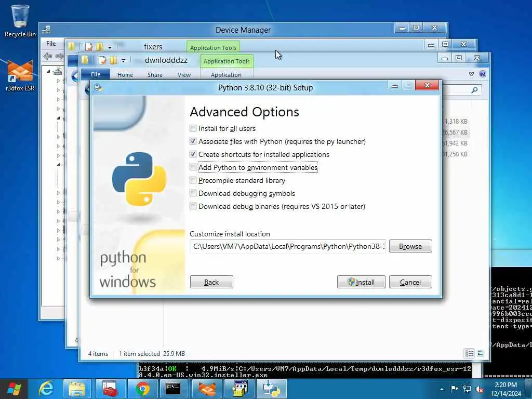The image size is (532, 399).
Task: Click Application Tools header in fixers window
Action: point(213,47)
